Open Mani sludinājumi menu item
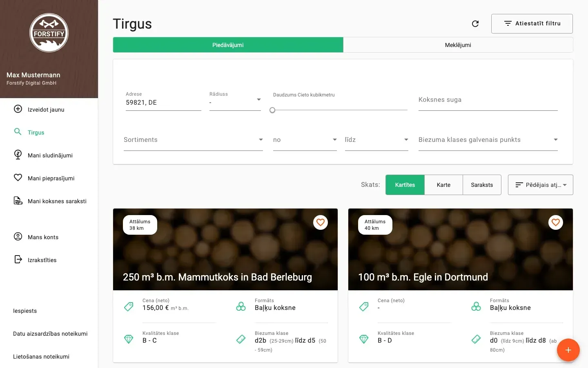 [x=49, y=155]
